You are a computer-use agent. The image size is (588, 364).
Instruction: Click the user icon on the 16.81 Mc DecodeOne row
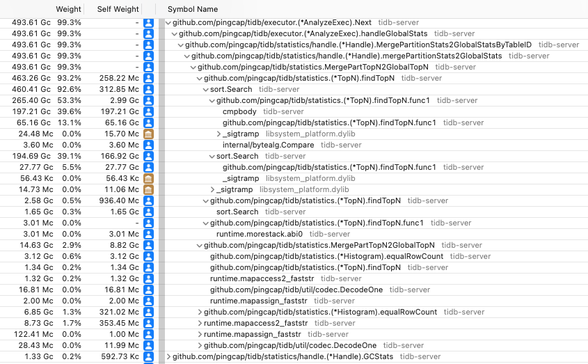pyautogui.click(x=148, y=290)
